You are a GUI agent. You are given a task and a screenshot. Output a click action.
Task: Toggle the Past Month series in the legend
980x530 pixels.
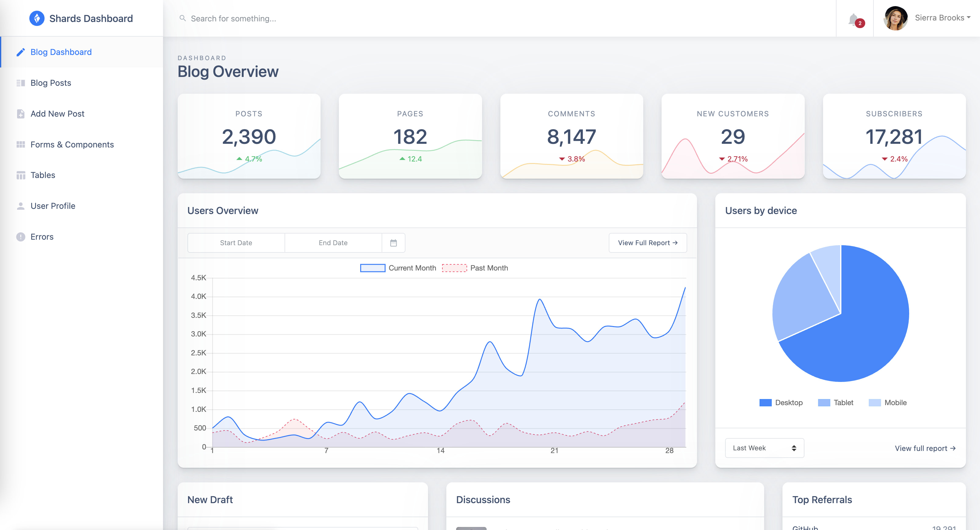click(475, 268)
